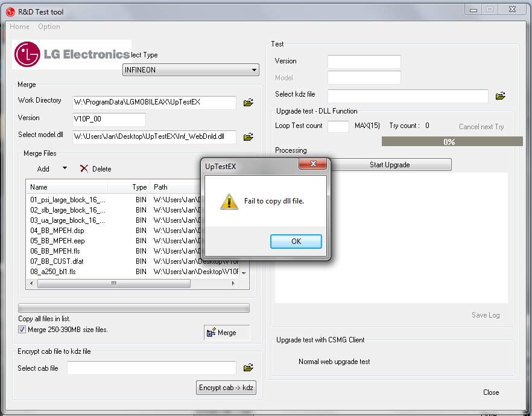Click the Save Log link

(486, 315)
